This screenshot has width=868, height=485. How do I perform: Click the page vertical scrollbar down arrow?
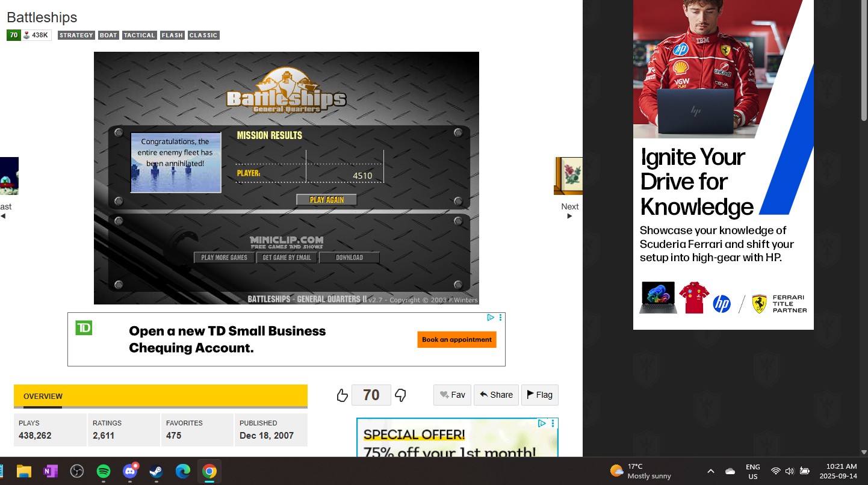pyautogui.click(x=864, y=452)
